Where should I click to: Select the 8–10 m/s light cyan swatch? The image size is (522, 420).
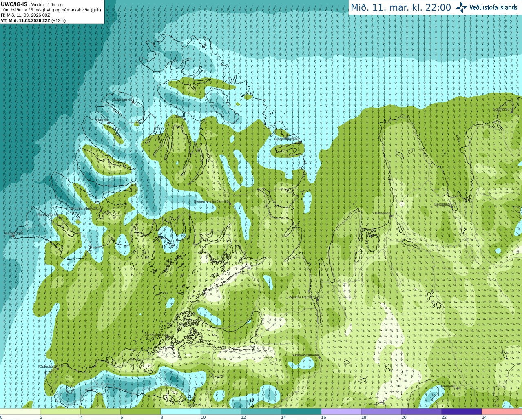(181, 411)
